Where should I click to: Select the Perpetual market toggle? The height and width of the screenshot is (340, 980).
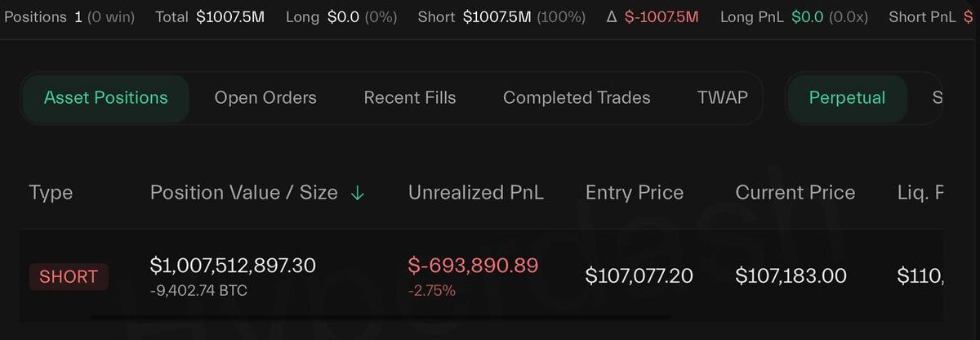click(847, 98)
